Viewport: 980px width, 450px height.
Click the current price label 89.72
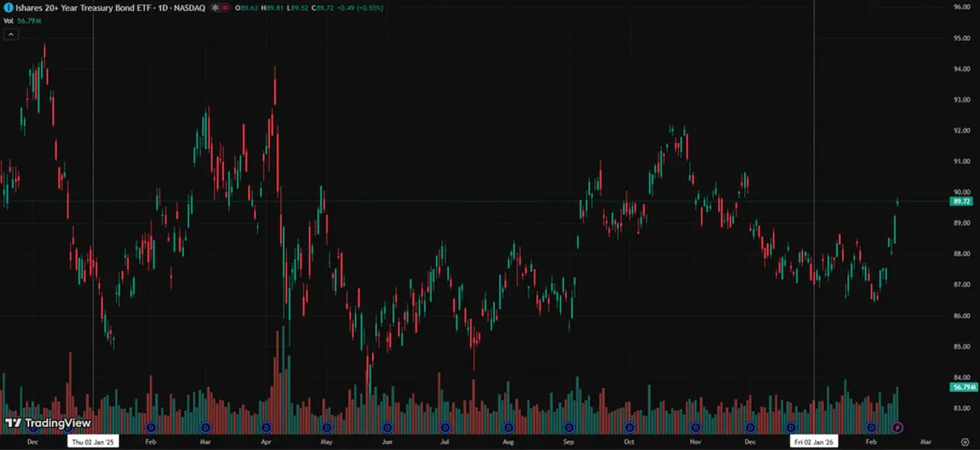pyautogui.click(x=961, y=201)
